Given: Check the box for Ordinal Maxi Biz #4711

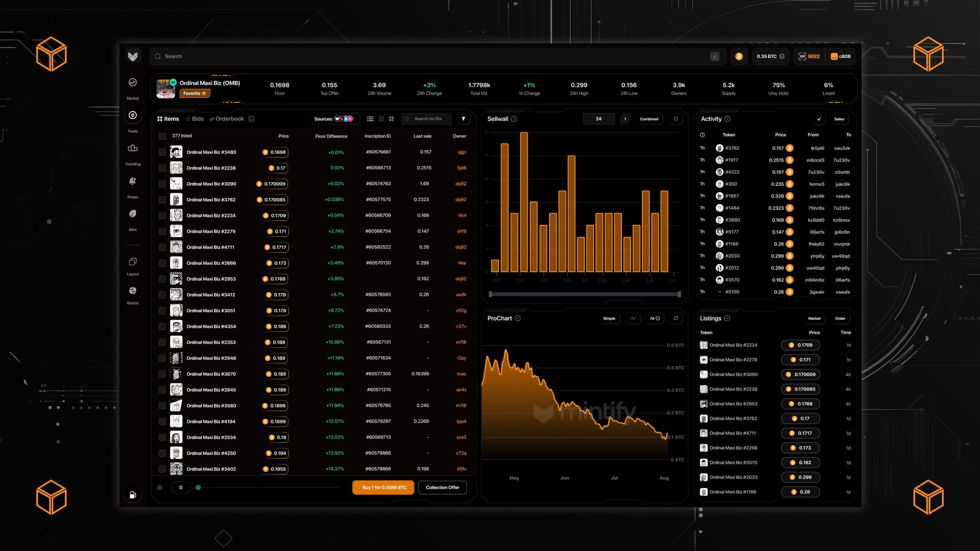Looking at the screenshot, I should (x=162, y=247).
